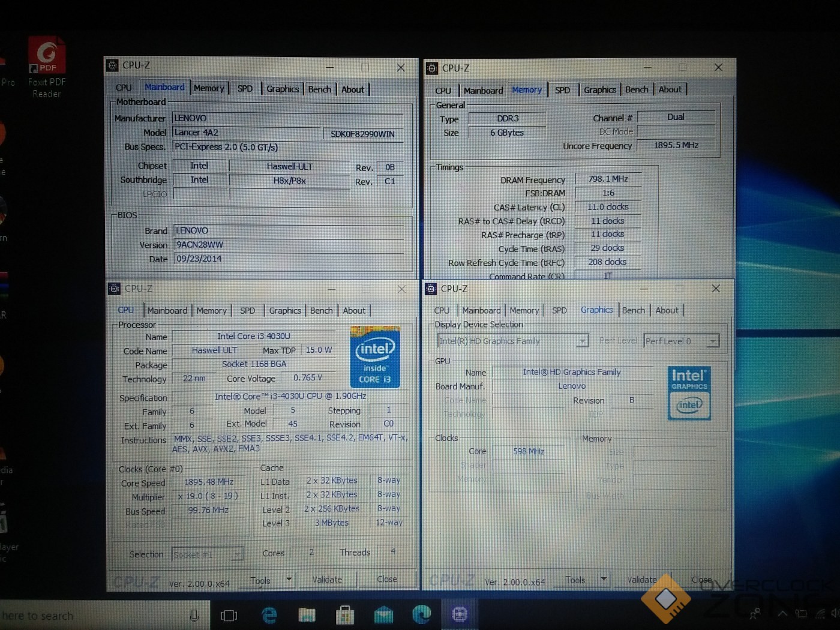Open Mainboard tab in Graphics window
840x630 pixels.
coord(481,311)
